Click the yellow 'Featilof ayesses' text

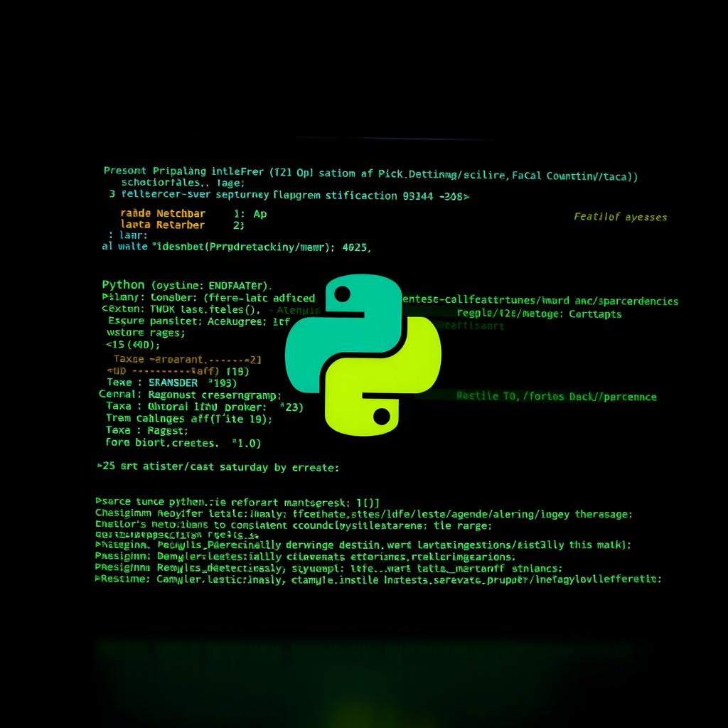click(620, 217)
